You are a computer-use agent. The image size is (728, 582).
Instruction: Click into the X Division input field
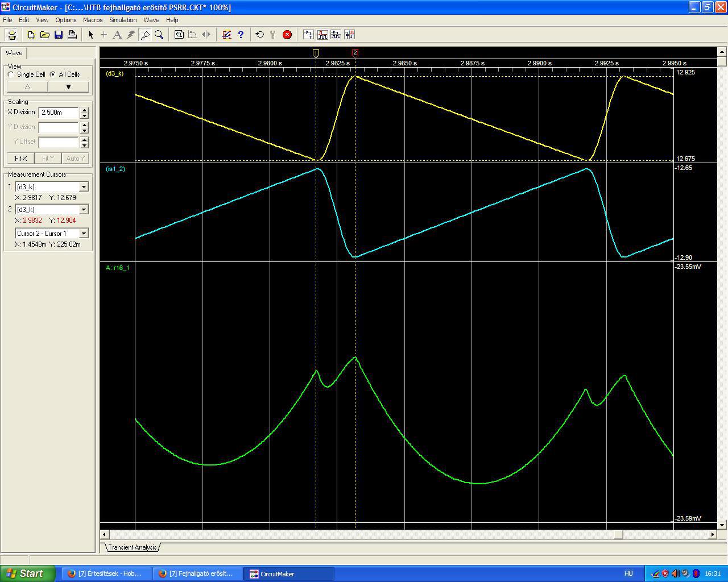click(x=59, y=113)
